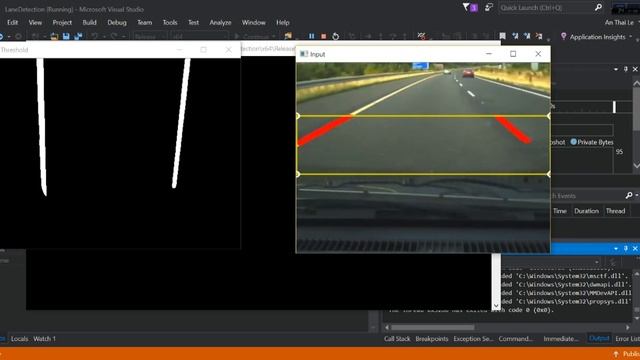Sort events by the Duration column
640x360 pixels.
(x=586, y=211)
